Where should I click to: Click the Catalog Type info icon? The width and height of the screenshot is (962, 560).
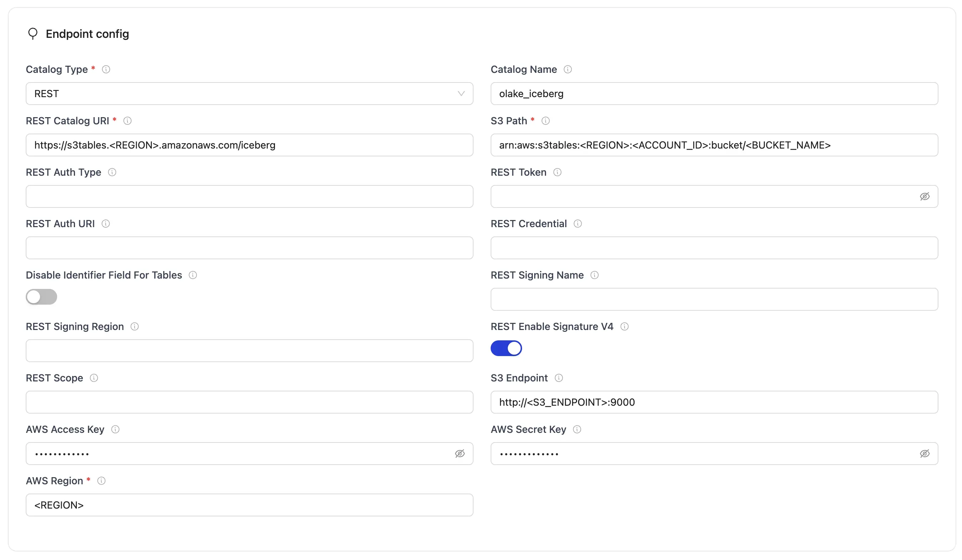tap(106, 69)
